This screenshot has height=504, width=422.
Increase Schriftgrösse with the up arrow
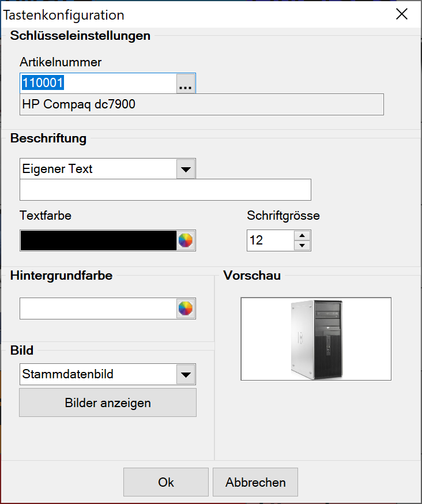pyautogui.click(x=302, y=235)
